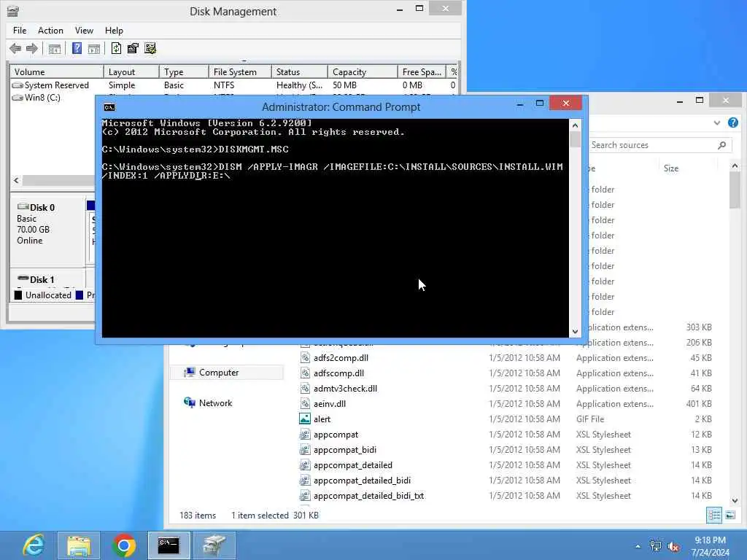Select file appcompat_detailed
Screen dimensions: 747x560
coord(353,464)
